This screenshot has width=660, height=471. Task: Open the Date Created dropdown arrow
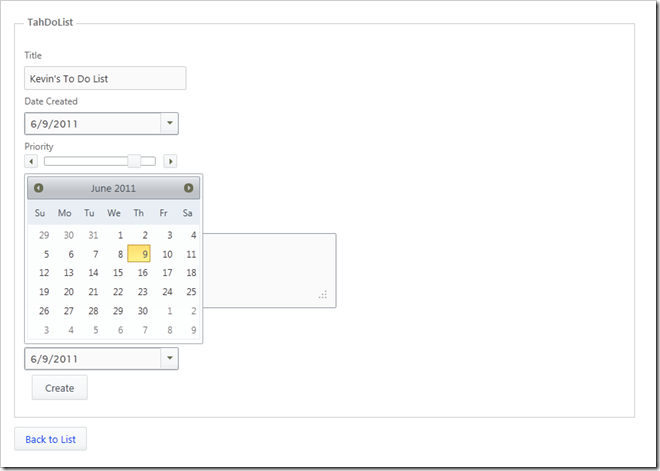click(x=170, y=123)
